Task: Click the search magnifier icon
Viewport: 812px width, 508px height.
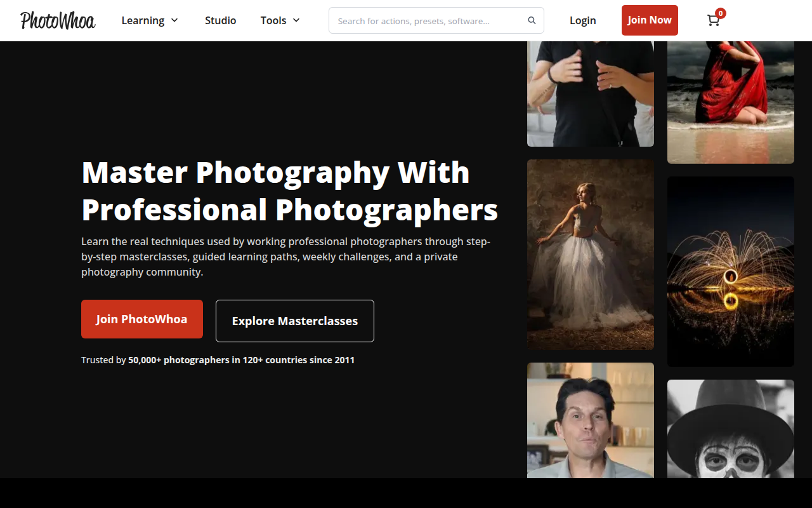Action: [x=532, y=20]
